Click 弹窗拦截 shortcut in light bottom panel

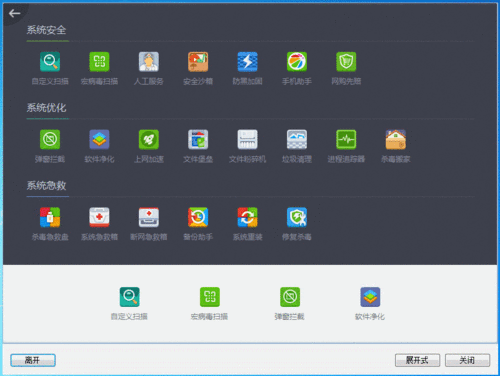coord(290,297)
